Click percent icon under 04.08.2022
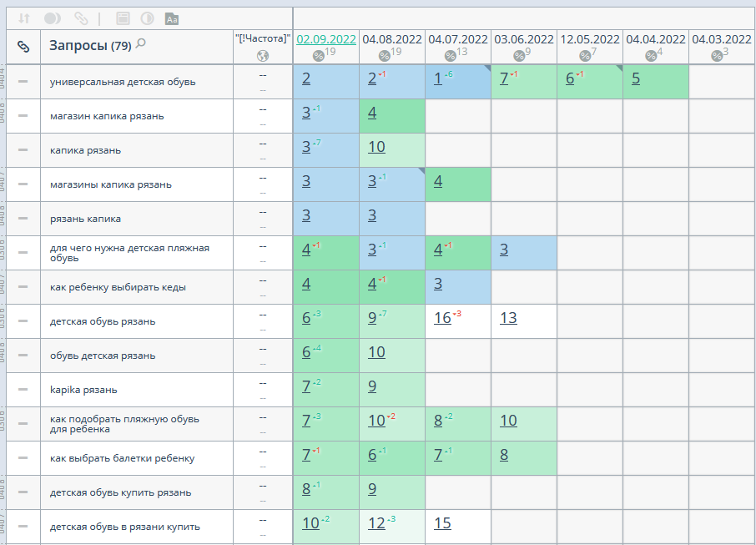Screen dimensions: 756x545 pyautogui.click(x=385, y=56)
